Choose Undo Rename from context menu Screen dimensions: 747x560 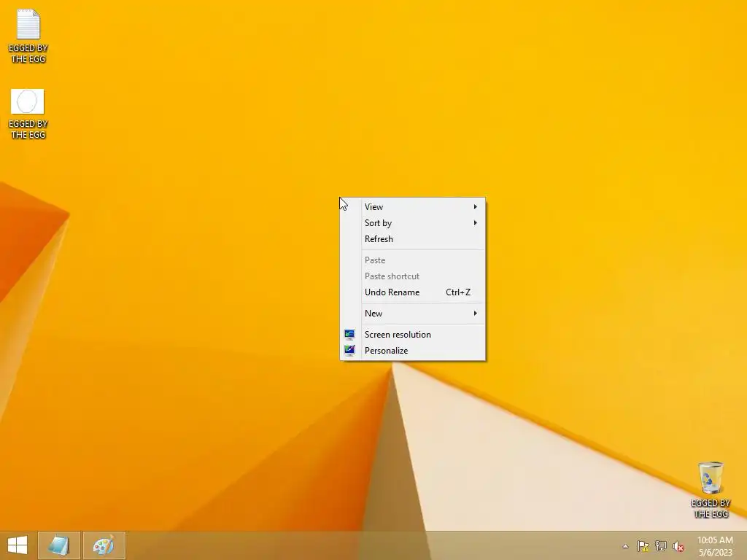[413, 292]
